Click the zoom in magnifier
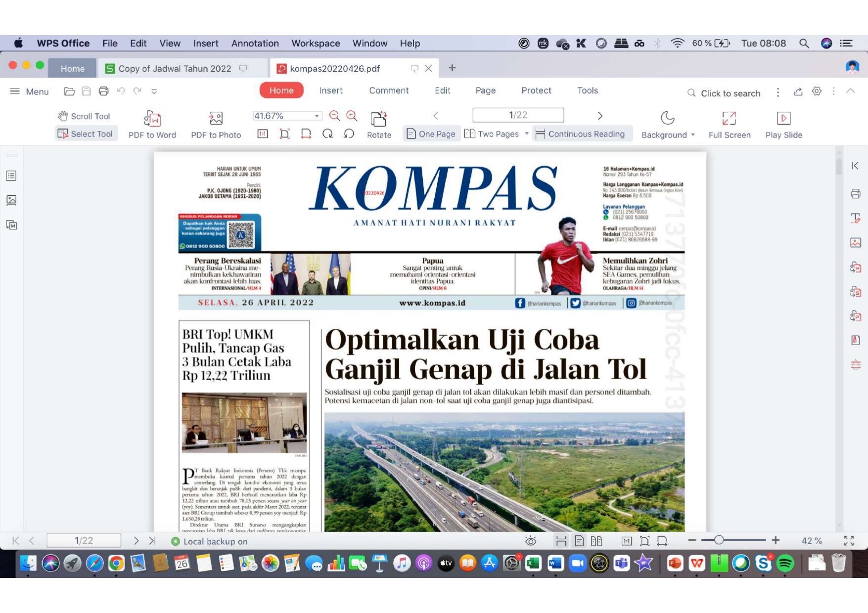Viewport: 868px width, 613px height. click(x=352, y=116)
